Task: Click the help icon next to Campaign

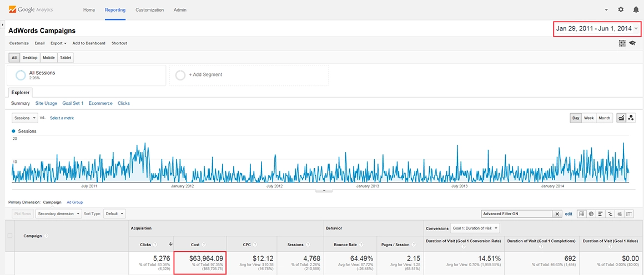Action: click(x=46, y=236)
